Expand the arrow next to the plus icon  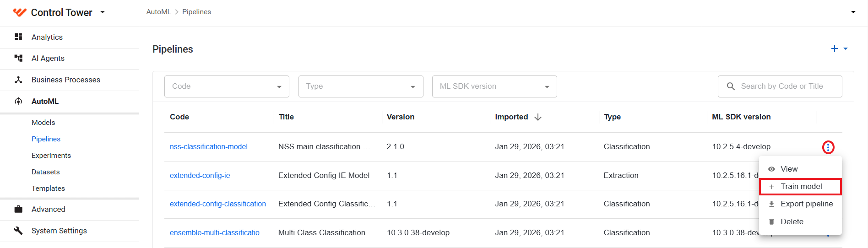pyautogui.click(x=846, y=49)
